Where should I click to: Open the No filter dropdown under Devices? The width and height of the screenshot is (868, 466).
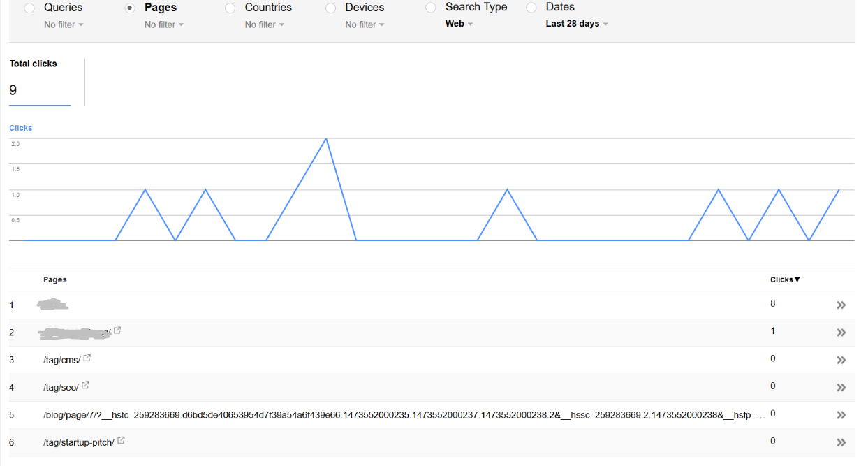pyautogui.click(x=365, y=24)
